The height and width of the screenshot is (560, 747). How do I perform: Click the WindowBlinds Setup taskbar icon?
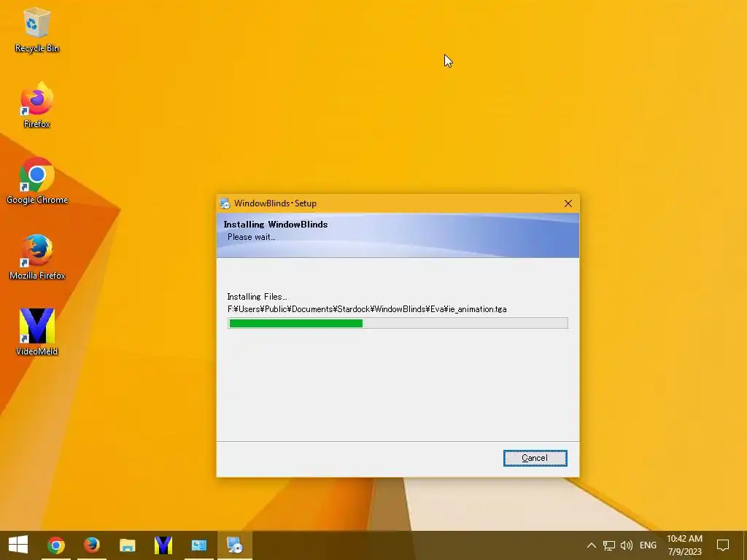[x=234, y=545]
